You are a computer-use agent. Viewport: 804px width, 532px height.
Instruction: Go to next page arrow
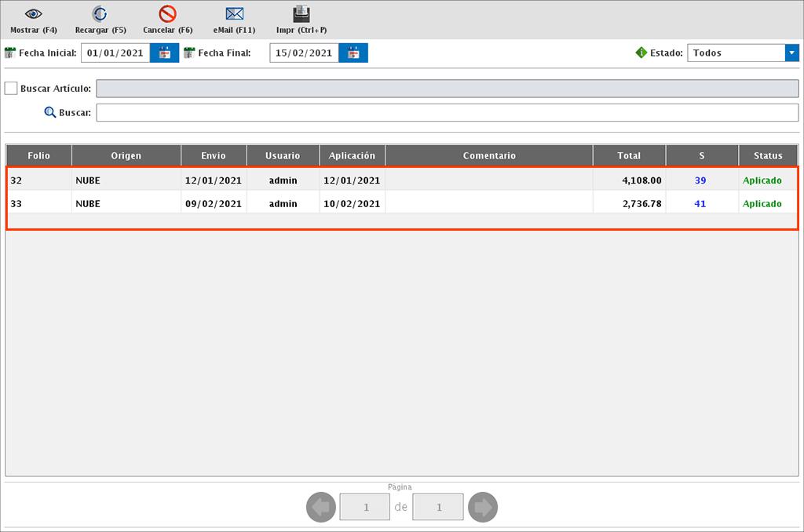tap(483, 508)
